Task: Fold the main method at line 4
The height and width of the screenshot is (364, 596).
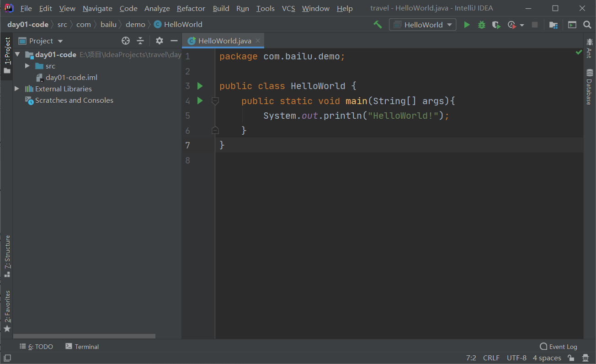Action: [215, 101]
